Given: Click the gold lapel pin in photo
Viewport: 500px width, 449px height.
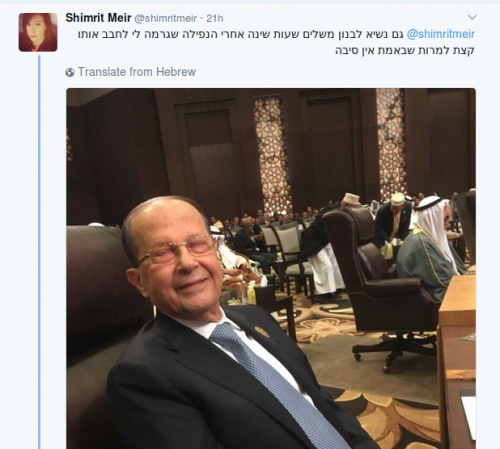Looking at the screenshot, I should click(262, 332).
